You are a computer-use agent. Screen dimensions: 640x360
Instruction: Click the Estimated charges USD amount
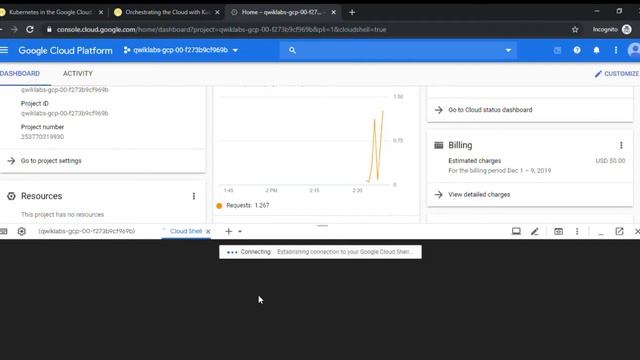pos(610,161)
